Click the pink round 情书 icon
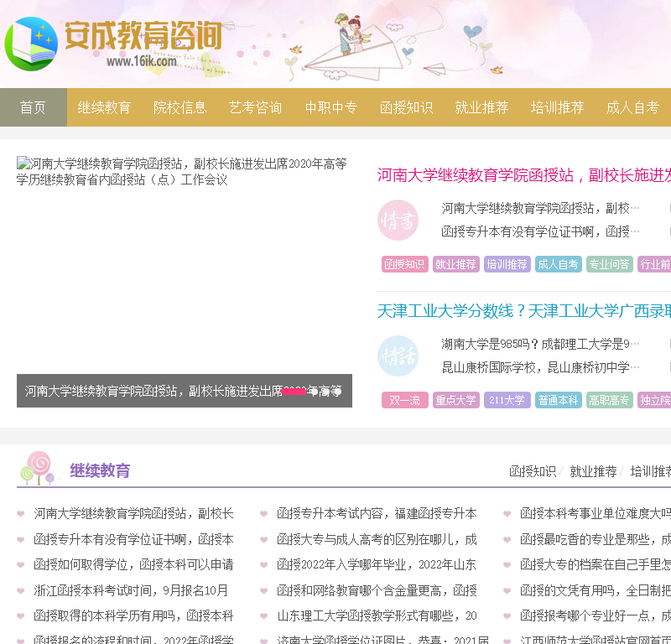671x644 pixels. click(x=398, y=221)
